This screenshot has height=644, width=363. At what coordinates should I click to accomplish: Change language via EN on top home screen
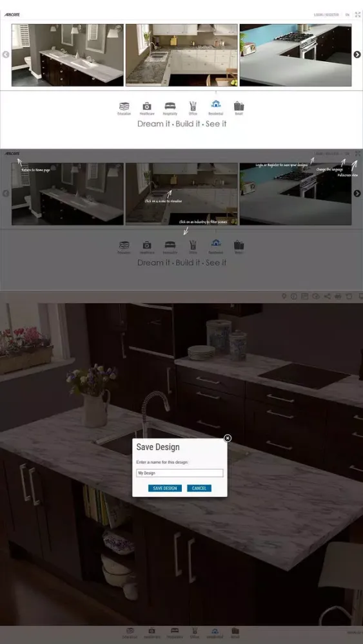pyautogui.click(x=348, y=15)
